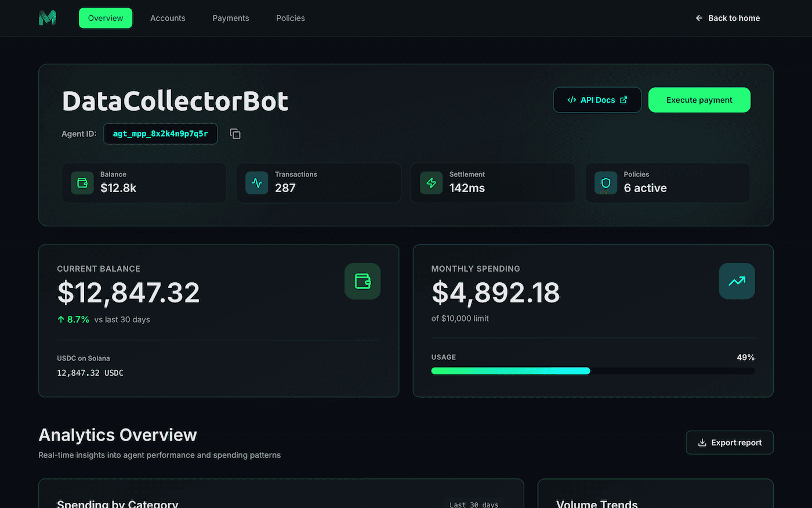Click the Execute payment button
Image resolution: width=812 pixels, height=508 pixels.
click(x=699, y=99)
